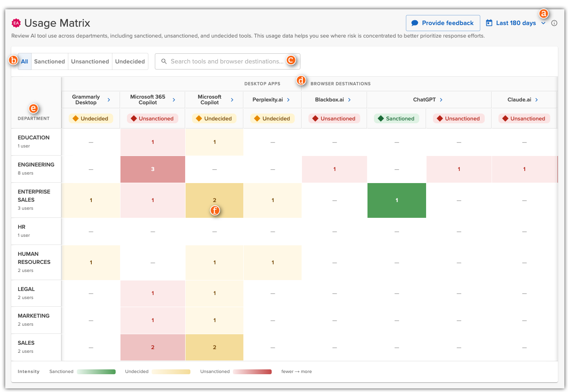The image size is (568, 392).
Task: Select the All filter tab
Action: (25, 61)
